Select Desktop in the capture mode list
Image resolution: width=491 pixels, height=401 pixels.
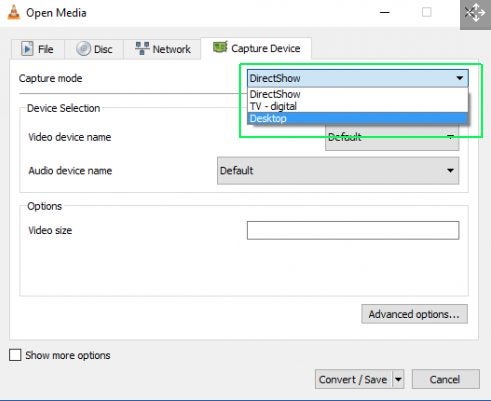[358, 118]
